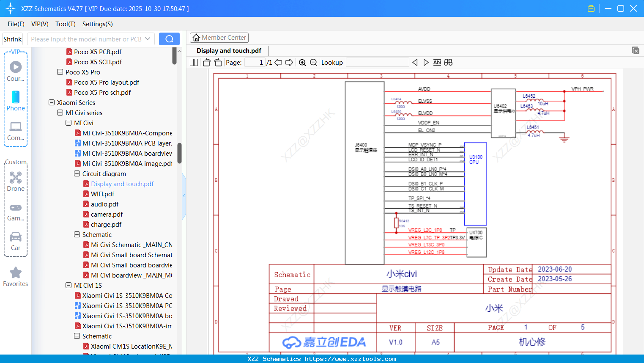Find previous lookup result
The image size is (644, 363).
(415, 63)
